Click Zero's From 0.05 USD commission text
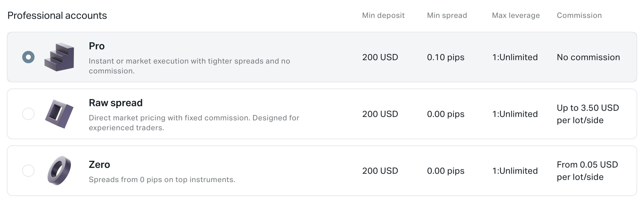Viewport: 644px width, 203px height. click(x=587, y=171)
